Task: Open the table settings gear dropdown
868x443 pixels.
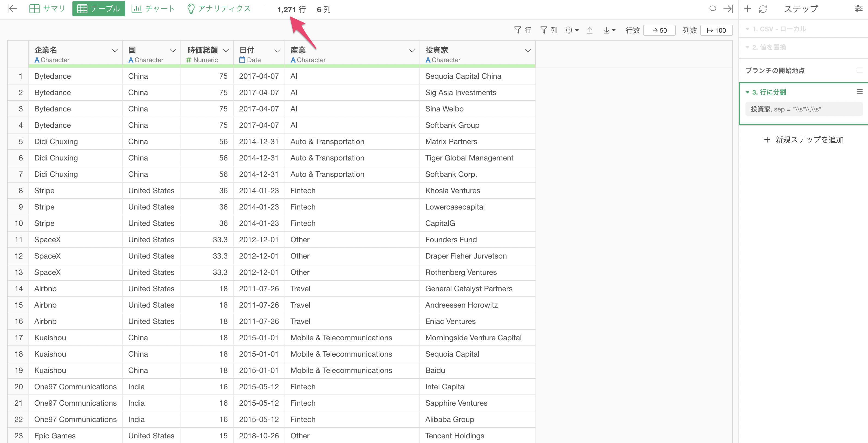Action: coord(572,30)
